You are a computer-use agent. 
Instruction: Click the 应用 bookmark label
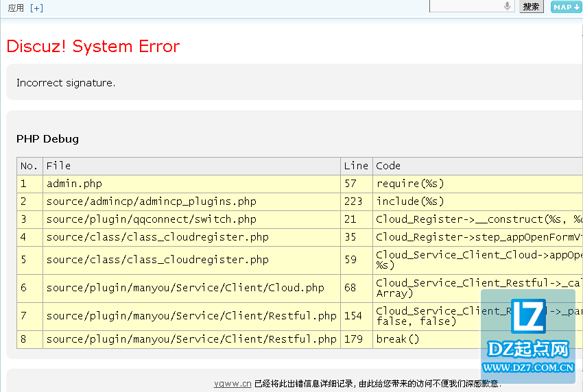pos(16,8)
